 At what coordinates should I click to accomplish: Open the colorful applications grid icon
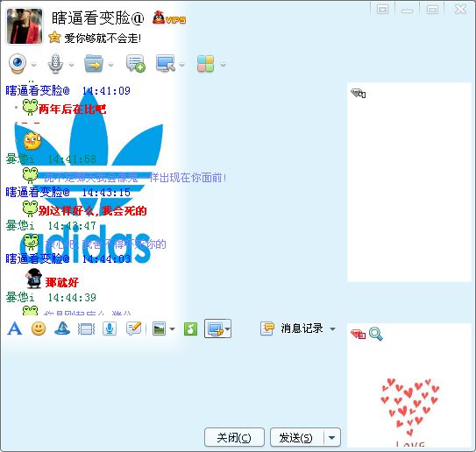coord(205,64)
